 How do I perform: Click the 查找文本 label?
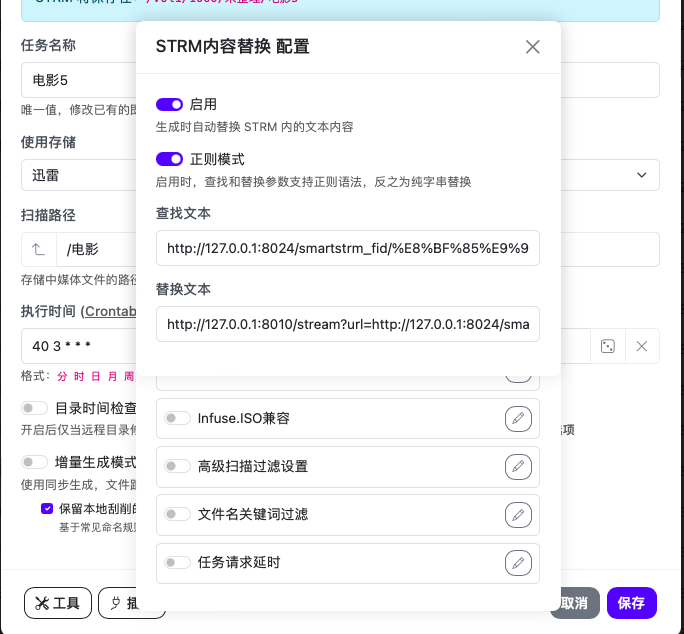(x=183, y=213)
